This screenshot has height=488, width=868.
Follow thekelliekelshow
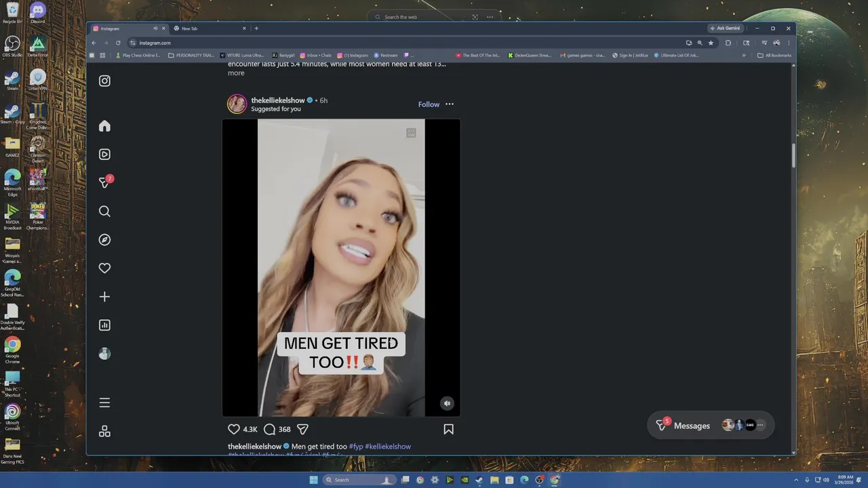coord(429,104)
